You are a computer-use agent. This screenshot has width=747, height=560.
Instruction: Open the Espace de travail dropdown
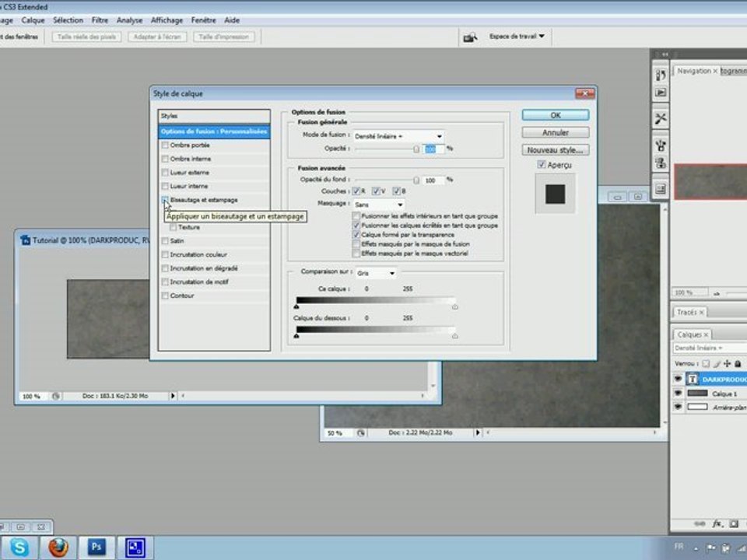coord(517,37)
